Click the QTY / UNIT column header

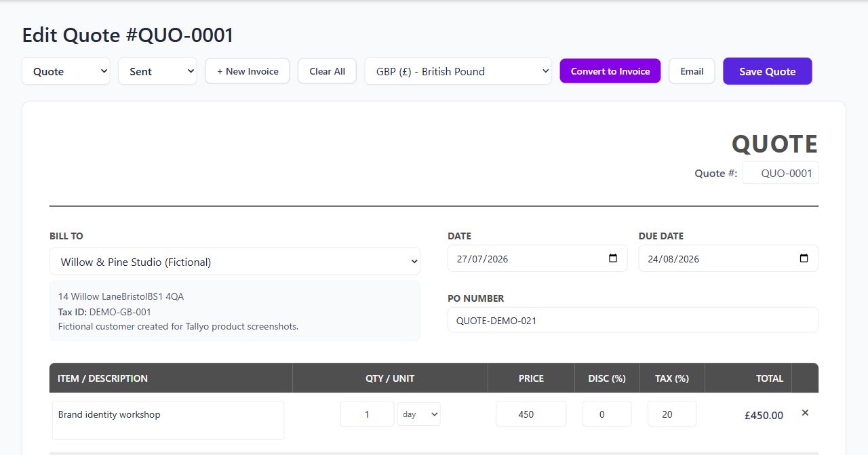390,378
